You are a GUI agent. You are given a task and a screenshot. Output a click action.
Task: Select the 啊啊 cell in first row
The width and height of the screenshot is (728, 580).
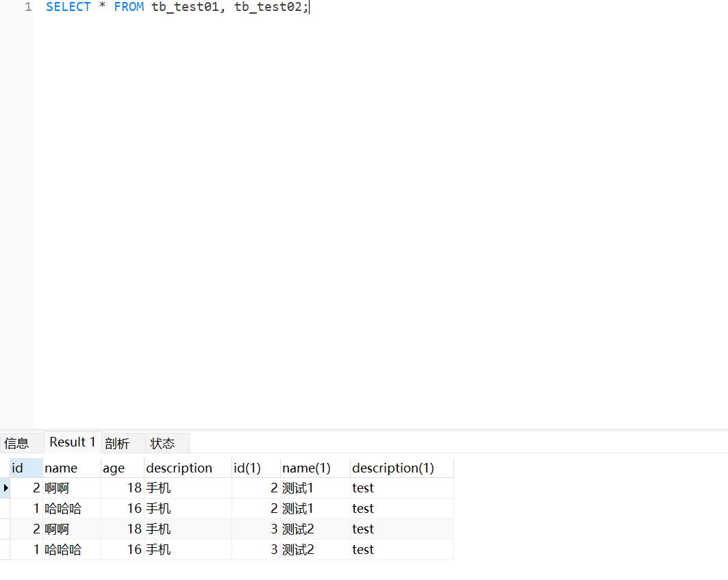[72, 488]
